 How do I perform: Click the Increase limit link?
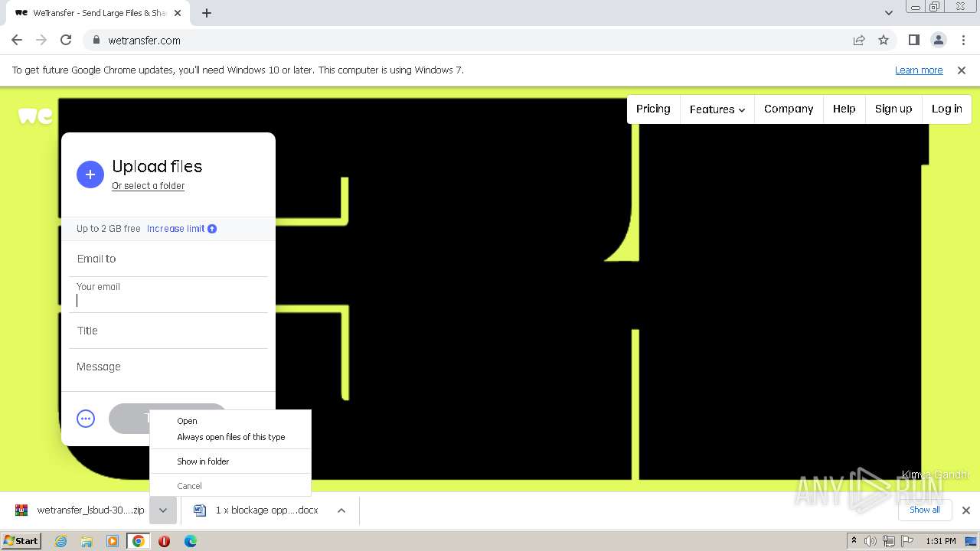(175, 229)
